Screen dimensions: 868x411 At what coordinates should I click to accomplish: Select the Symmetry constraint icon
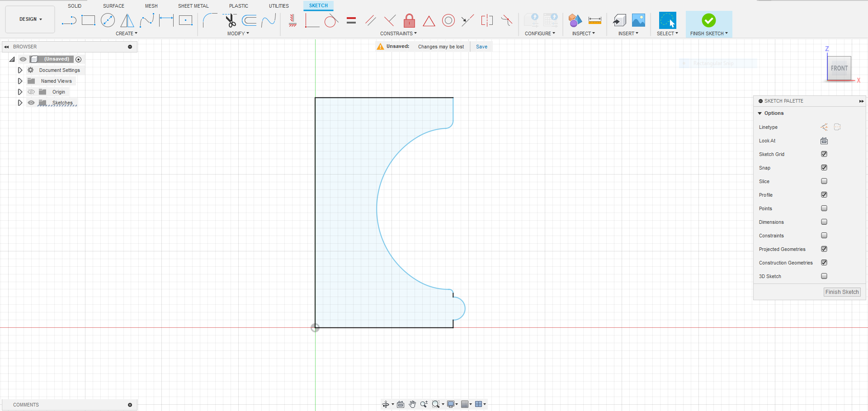tap(487, 20)
